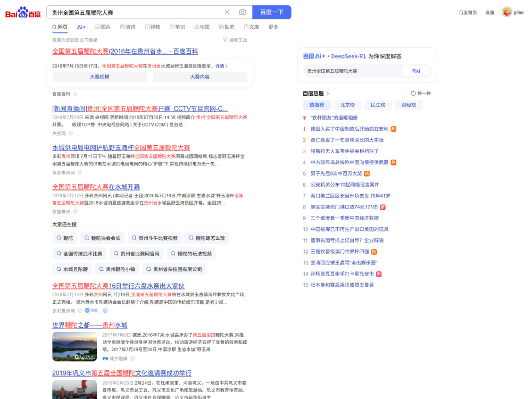This screenshot has width=532, height=399.
Task: Focus the search input field
Action: click(136, 12)
